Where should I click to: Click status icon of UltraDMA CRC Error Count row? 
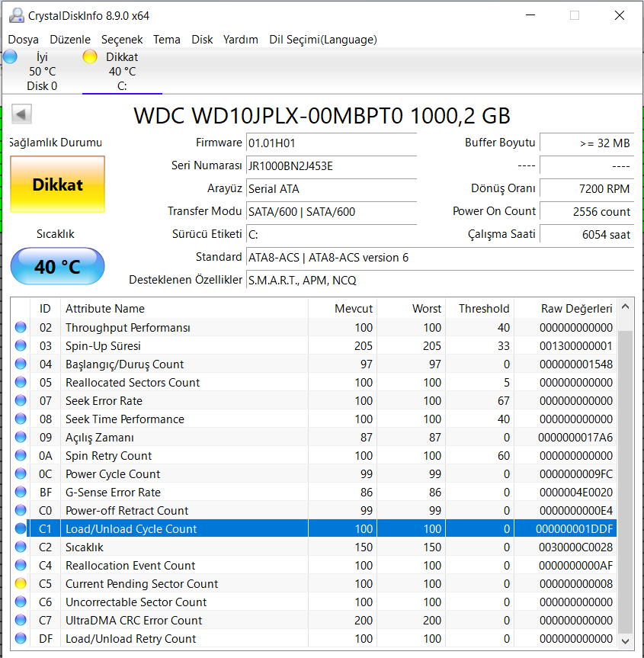click(x=21, y=620)
